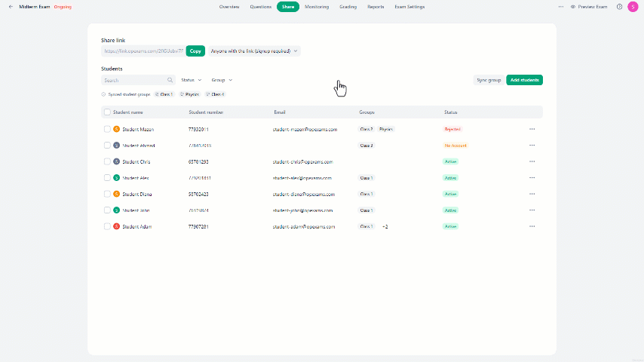
Task: Open row options for Student Mazen
Action: [532, 129]
